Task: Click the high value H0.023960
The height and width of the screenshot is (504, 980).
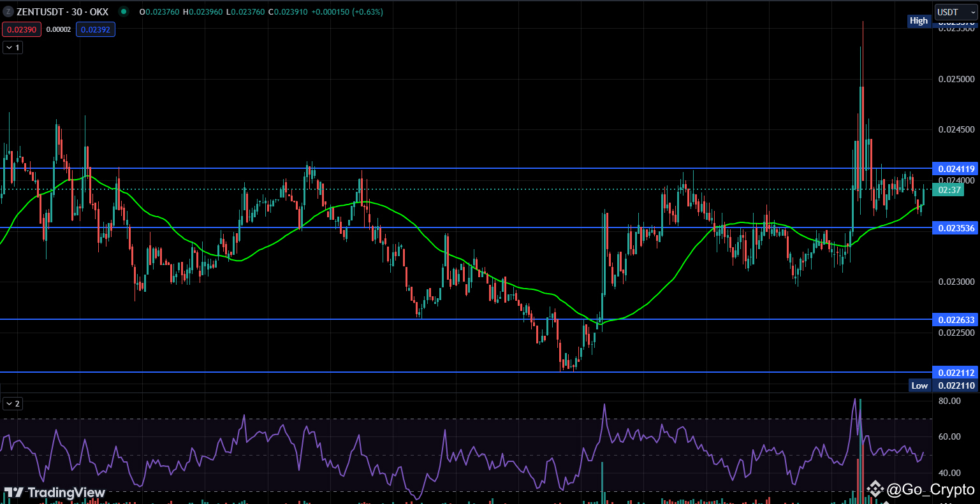Action: click(203, 11)
